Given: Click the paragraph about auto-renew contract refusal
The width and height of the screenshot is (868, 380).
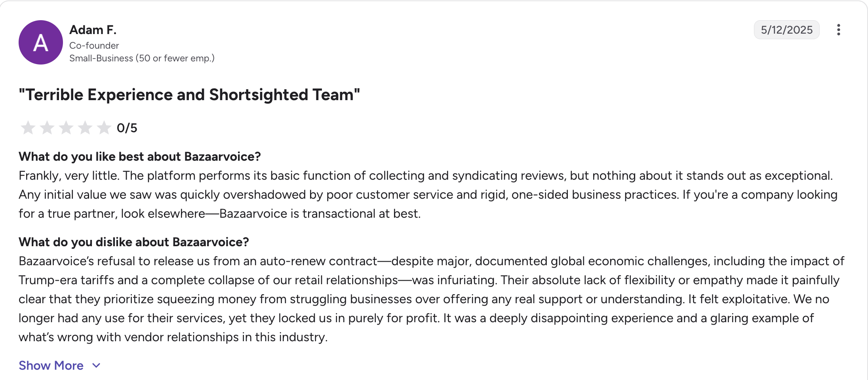Looking at the screenshot, I should 432,299.
